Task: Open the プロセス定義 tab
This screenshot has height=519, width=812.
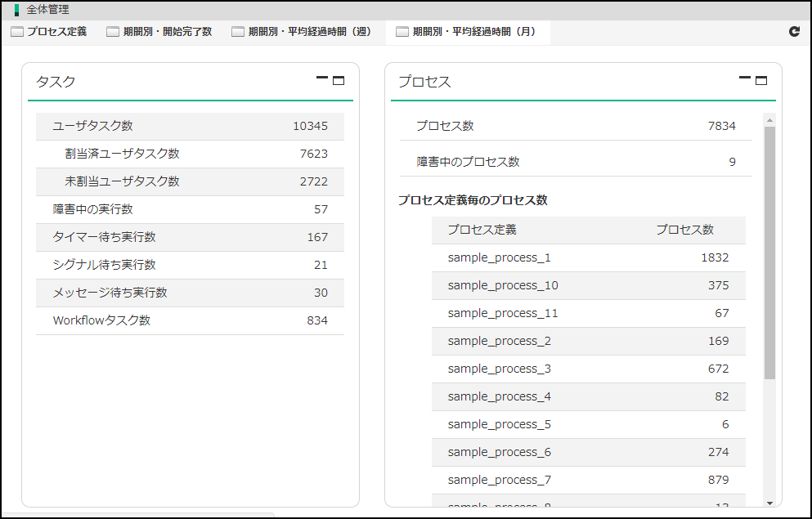Action: pos(56,32)
